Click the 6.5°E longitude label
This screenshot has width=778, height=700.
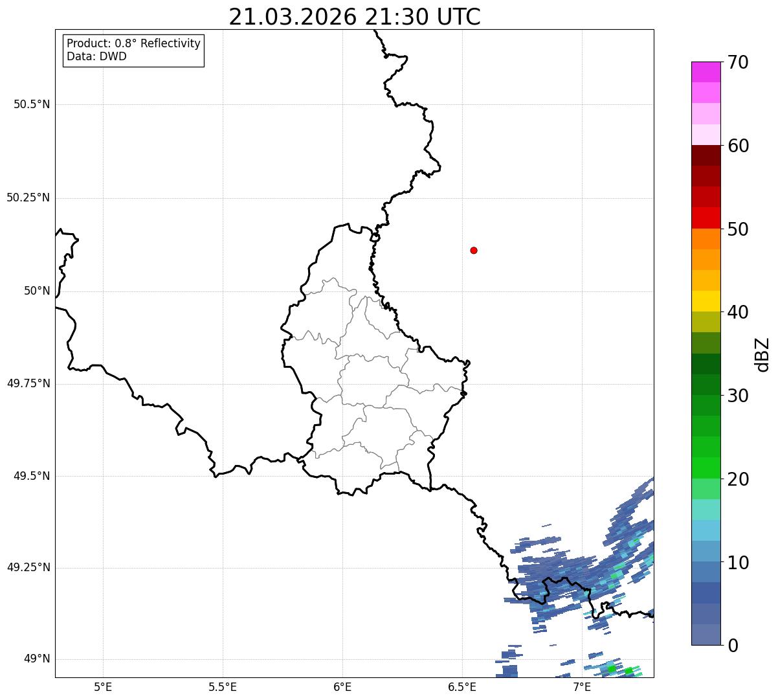(462, 687)
